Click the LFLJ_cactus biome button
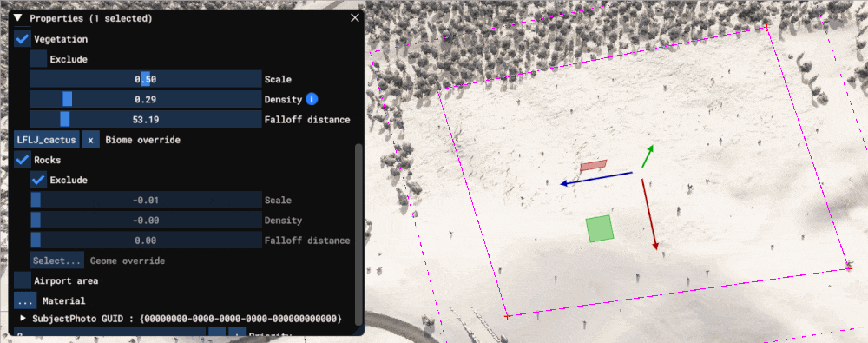 [47, 140]
